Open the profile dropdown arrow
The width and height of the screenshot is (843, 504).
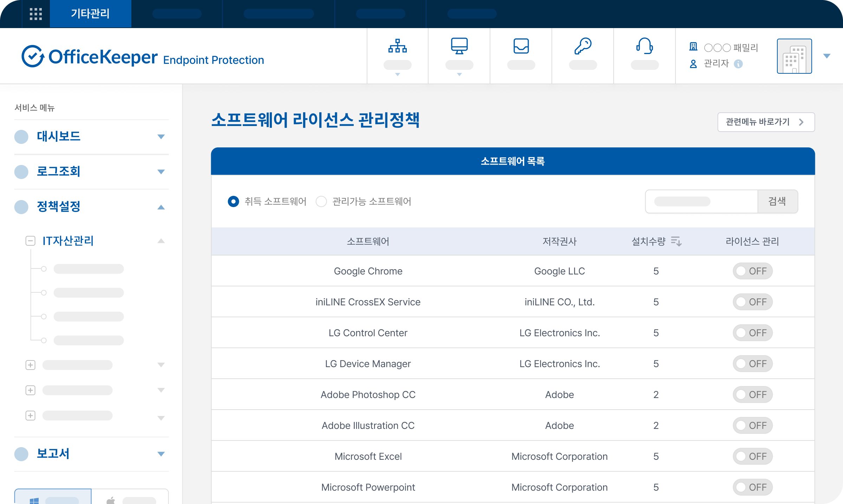click(826, 56)
